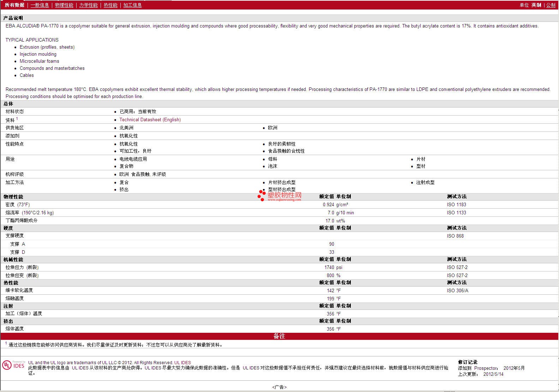Open the 所有数据 tab

14,5
